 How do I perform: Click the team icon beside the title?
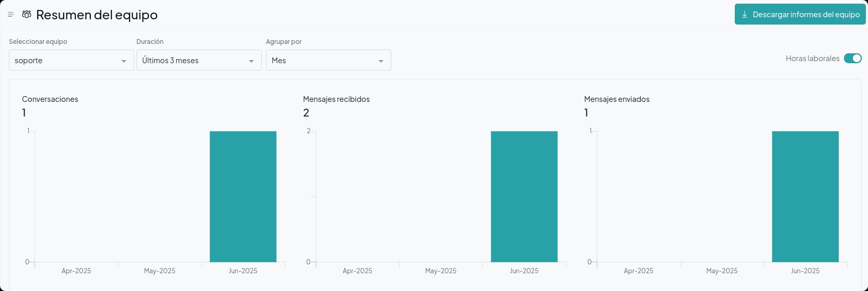27,15
